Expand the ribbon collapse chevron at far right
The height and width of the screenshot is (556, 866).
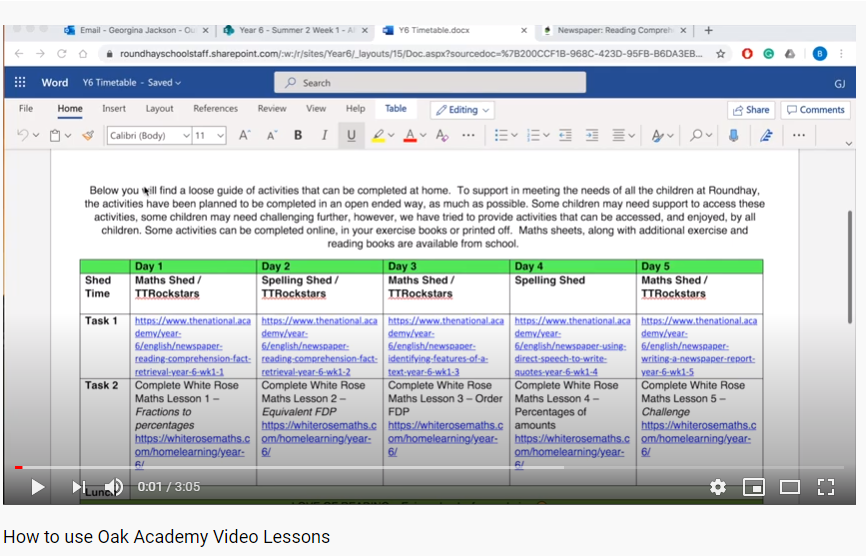click(849, 144)
